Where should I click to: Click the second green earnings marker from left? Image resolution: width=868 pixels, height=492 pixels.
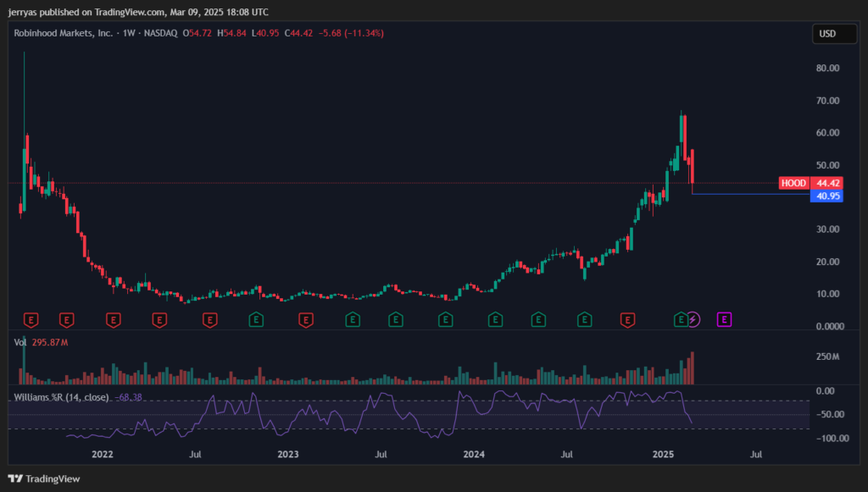point(352,319)
